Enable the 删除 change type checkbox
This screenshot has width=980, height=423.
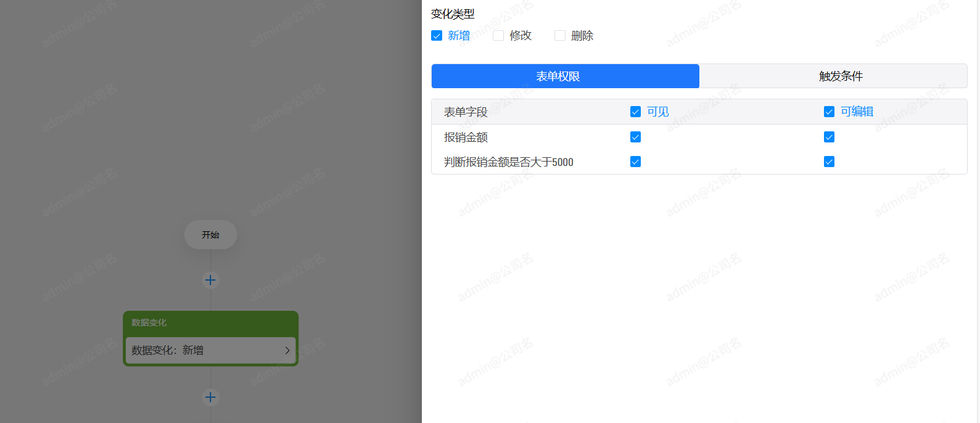coord(560,36)
